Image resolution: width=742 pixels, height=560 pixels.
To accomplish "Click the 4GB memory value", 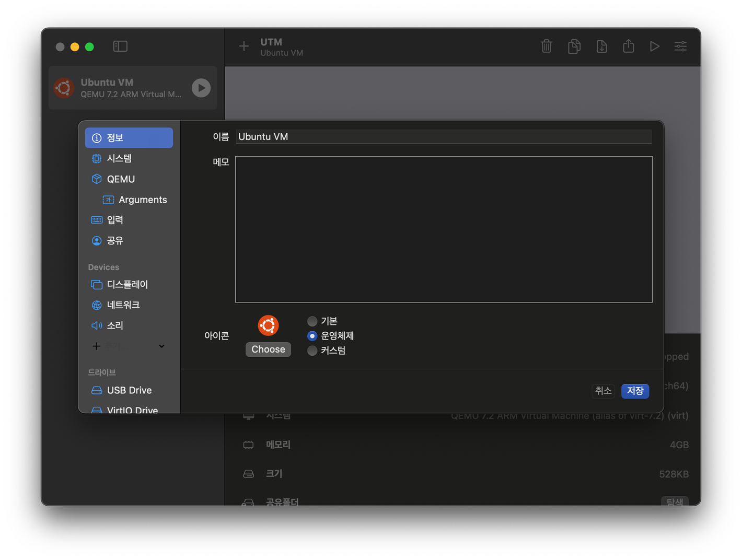I will point(679,445).
